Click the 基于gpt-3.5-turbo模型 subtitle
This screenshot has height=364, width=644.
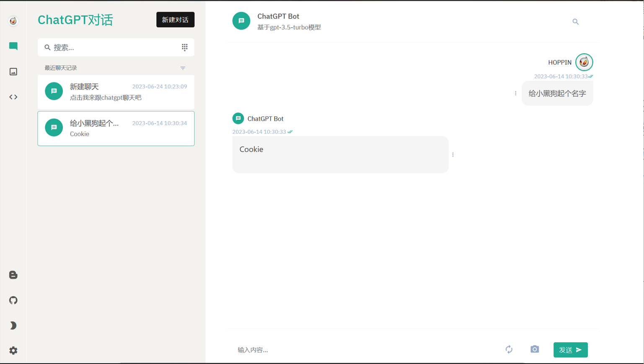[289, 27]
